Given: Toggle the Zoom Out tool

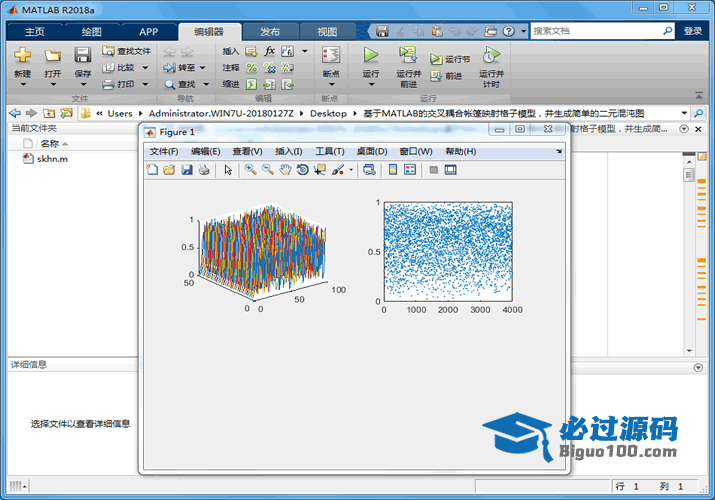Looking at the screenshot, I should coord(268,170).
